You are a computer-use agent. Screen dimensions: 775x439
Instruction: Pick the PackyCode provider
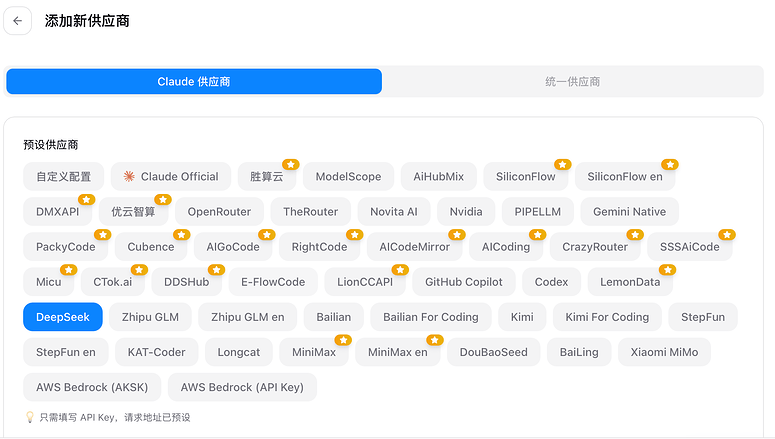[x=66, y=247]
